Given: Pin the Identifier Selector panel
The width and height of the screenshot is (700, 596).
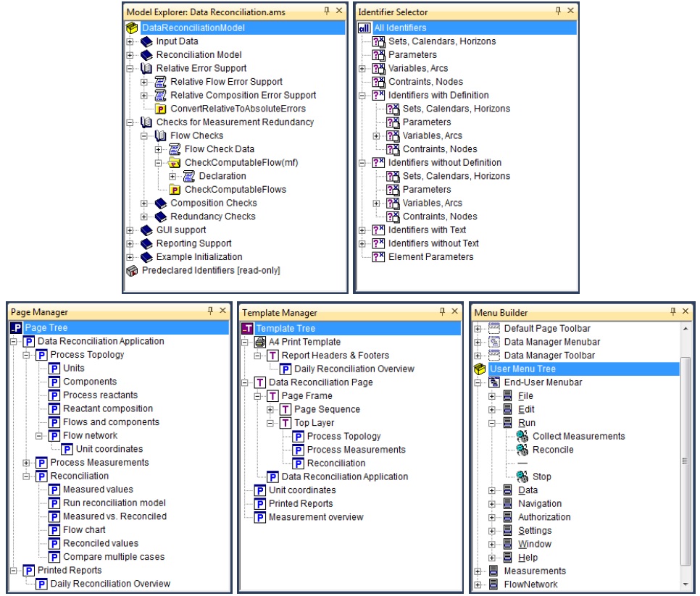Looking at the screenshot, I should coord(558,11).
